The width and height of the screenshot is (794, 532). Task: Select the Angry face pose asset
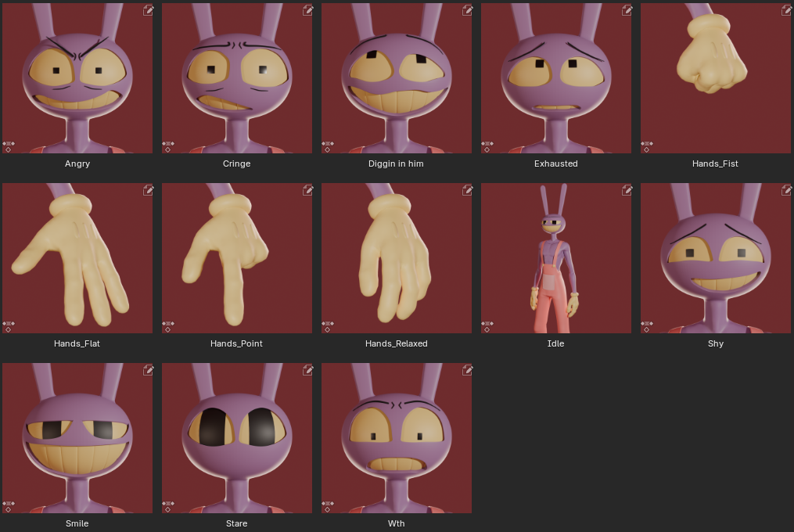(x=77, y=78)
